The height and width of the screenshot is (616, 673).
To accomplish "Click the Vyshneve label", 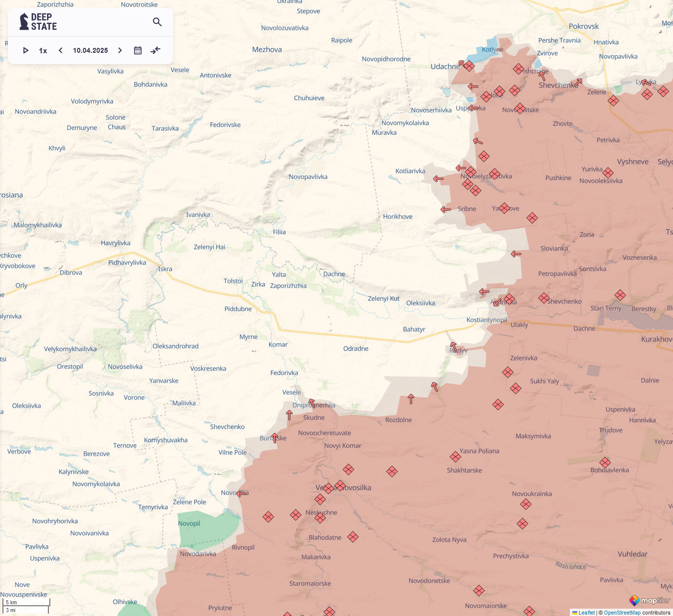I will 633,162.
